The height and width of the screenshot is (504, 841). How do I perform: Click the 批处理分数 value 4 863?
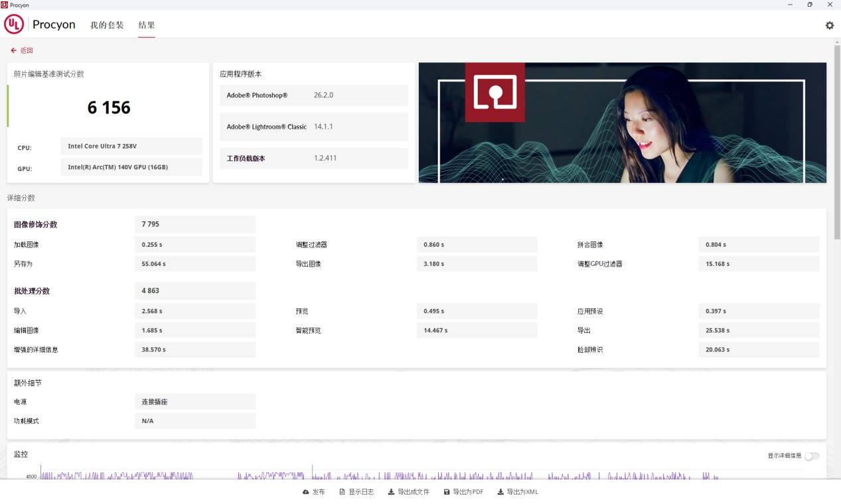[194, 290]
